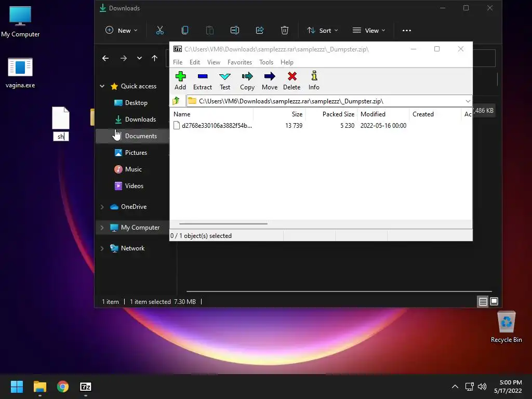Image resolution: width=532 pixels, height=399 pixels.
Task: Go back in Explorer navigation
Action: [x=105, y=58]
